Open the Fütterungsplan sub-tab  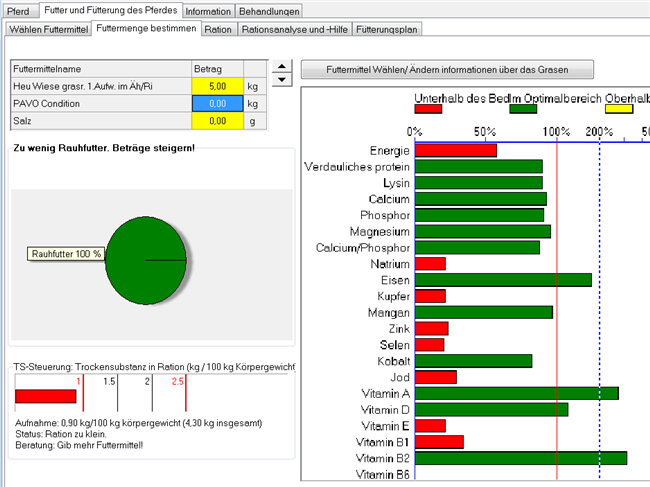pyautogui.click(x=386, y=29)
